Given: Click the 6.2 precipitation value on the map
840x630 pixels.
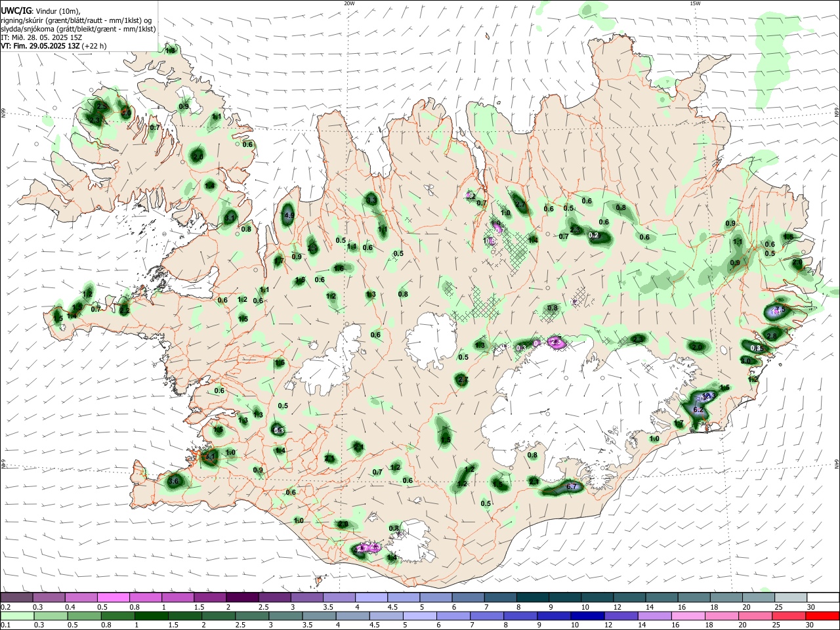Looking at the screenshot, I should 698,409.
